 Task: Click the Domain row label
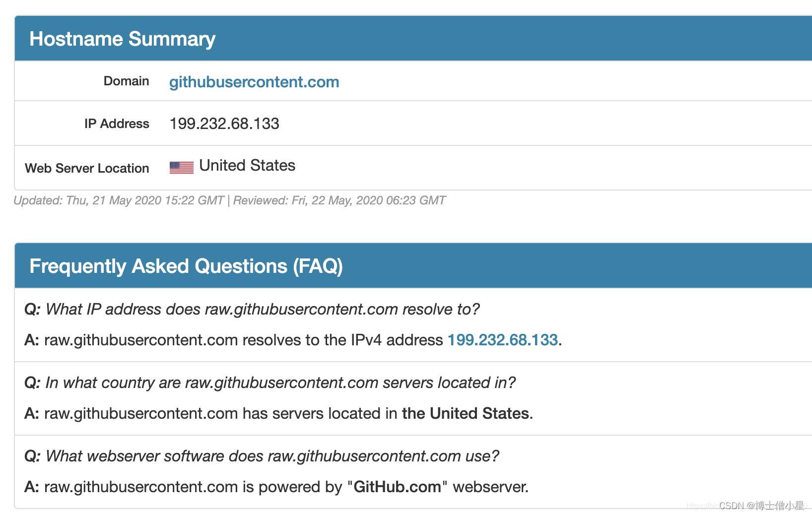[x=126, y=81]
